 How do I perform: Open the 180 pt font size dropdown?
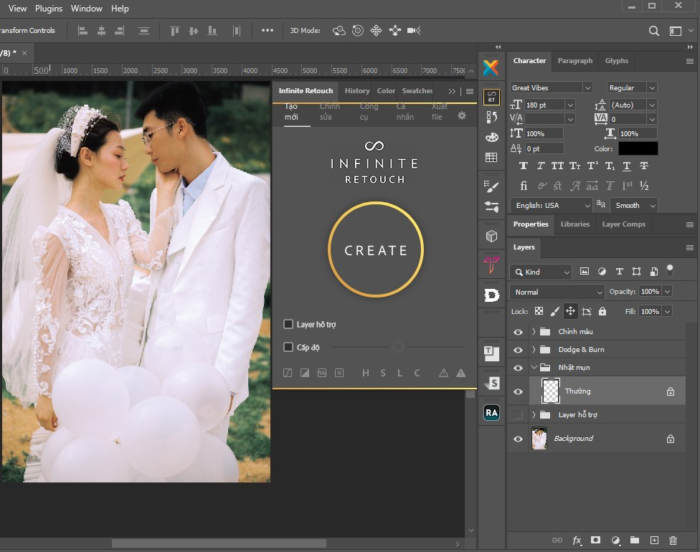point(570,105)
